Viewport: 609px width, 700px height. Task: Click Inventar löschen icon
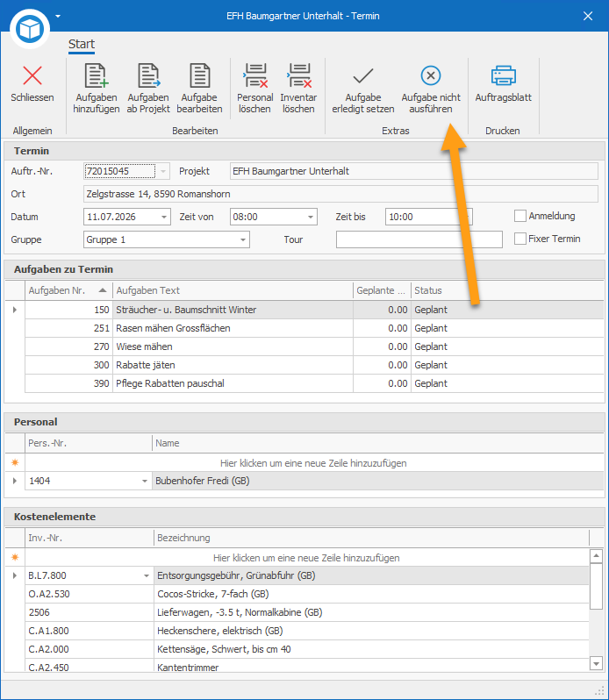[298, 75]
